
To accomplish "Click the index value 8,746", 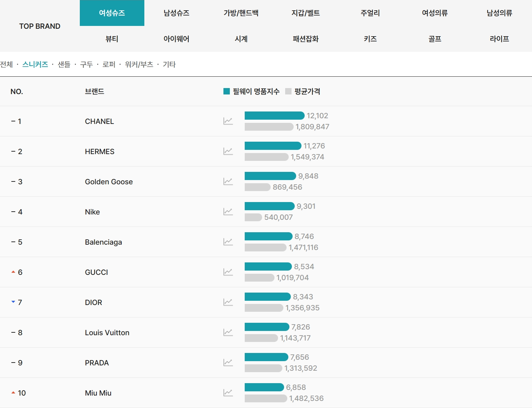I will [304, 236].
